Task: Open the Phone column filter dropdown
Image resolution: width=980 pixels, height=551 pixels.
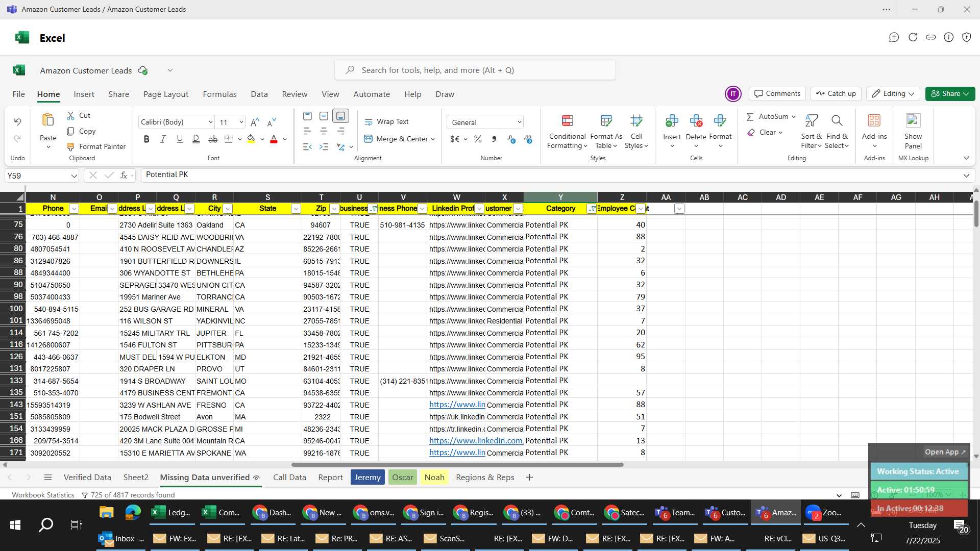Action: pos(74,209)
